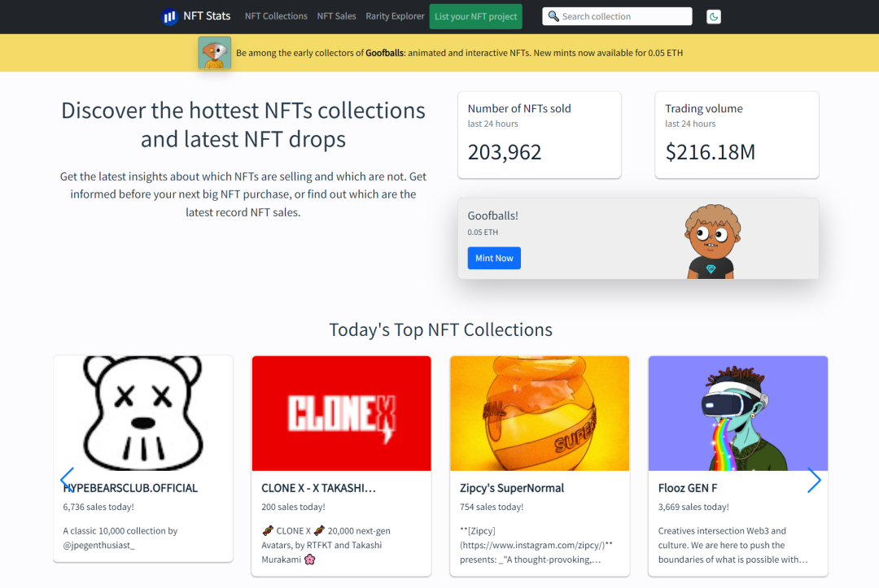Click the Flooz GEN F title
Screen dimensions: 879x588
click(688, 488)
